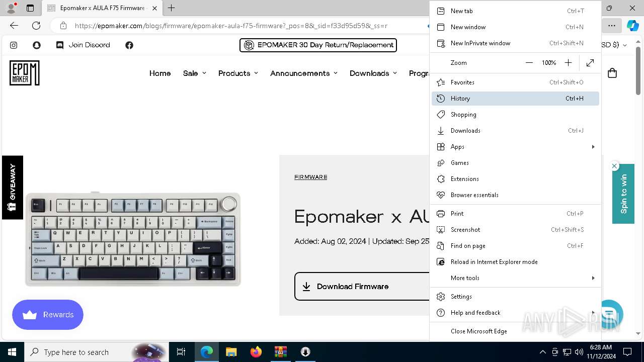
Task: Select Extensions in the Edge menu
Action: click(x=515, y=179)
